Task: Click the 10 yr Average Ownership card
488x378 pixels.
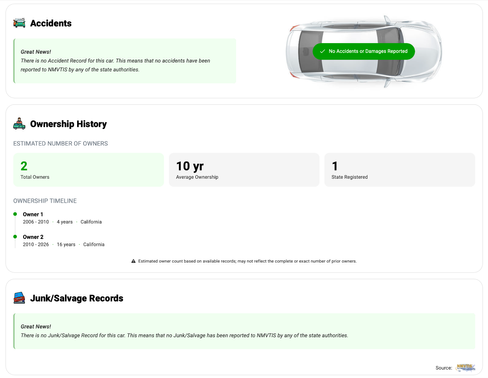Action: click(x=244, y=170)
